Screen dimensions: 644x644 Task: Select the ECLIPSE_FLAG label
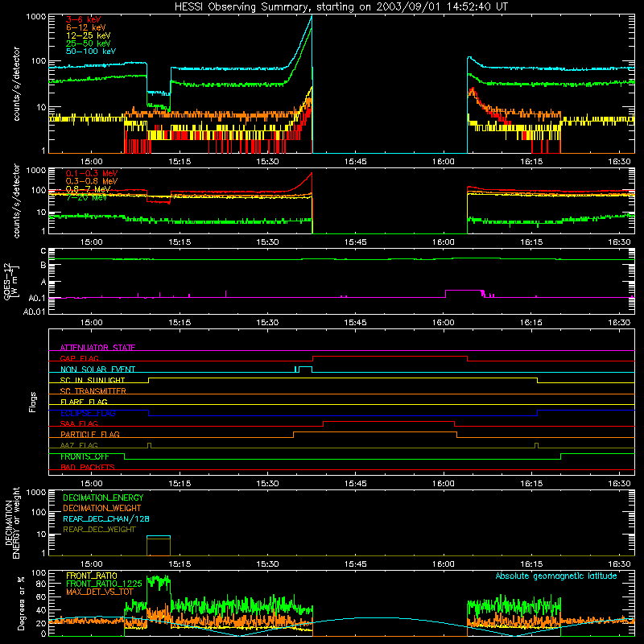[x=88, y=413]
